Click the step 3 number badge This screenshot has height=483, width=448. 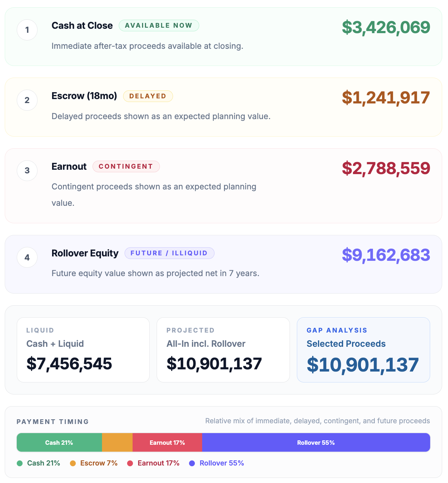27,170
